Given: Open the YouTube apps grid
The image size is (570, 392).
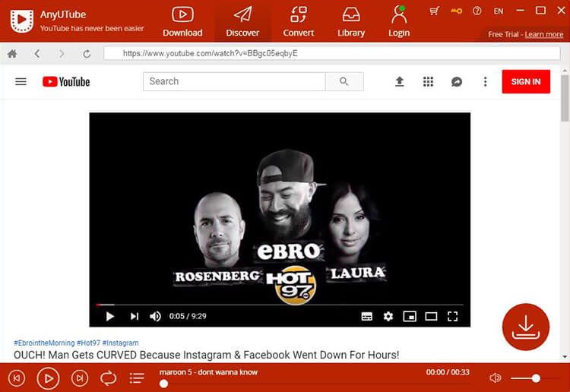Looking at the screenshot, I should tap(428, 81).
